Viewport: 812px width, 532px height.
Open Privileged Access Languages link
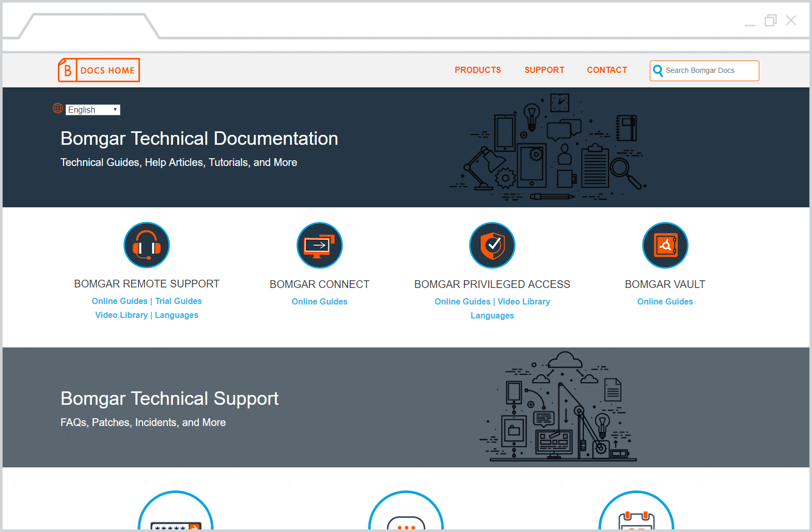point(492,315)
